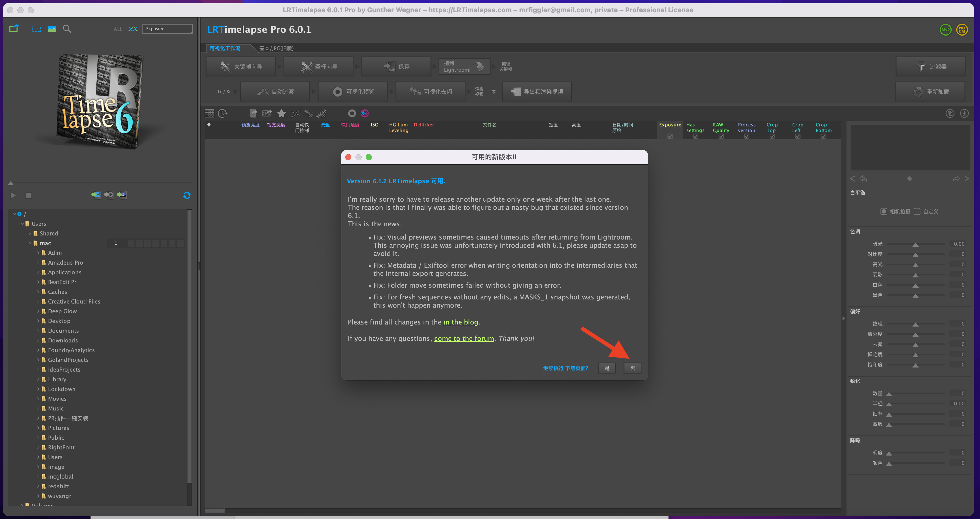Click the refresh icon below the preview area
The image size is (980, 519).
[187, 195]
